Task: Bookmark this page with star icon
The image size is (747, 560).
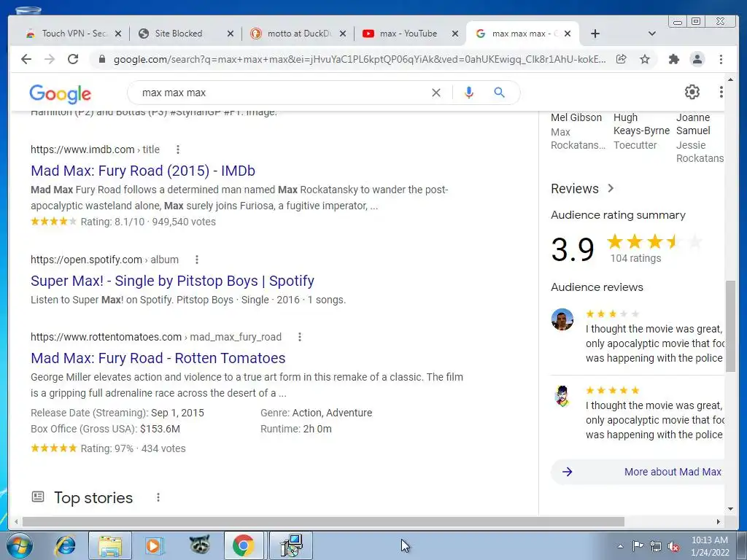Action: point(645,59)
